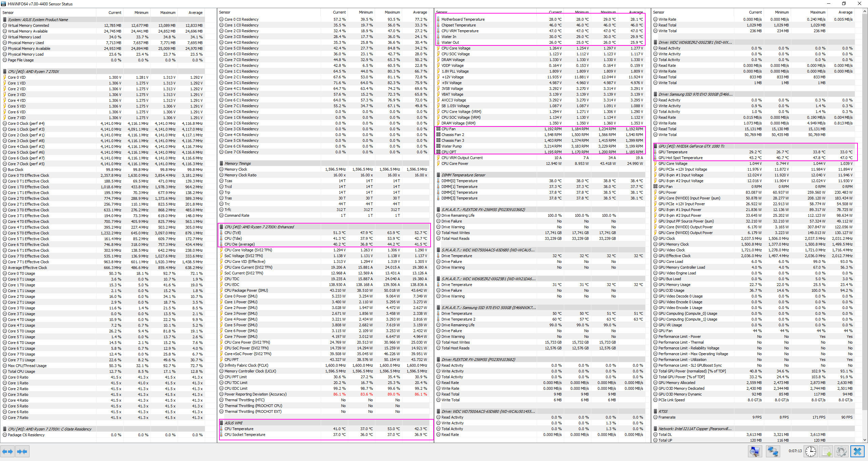Select the Water Pump sensor row

pyautogui.click(x=451, y=146)
